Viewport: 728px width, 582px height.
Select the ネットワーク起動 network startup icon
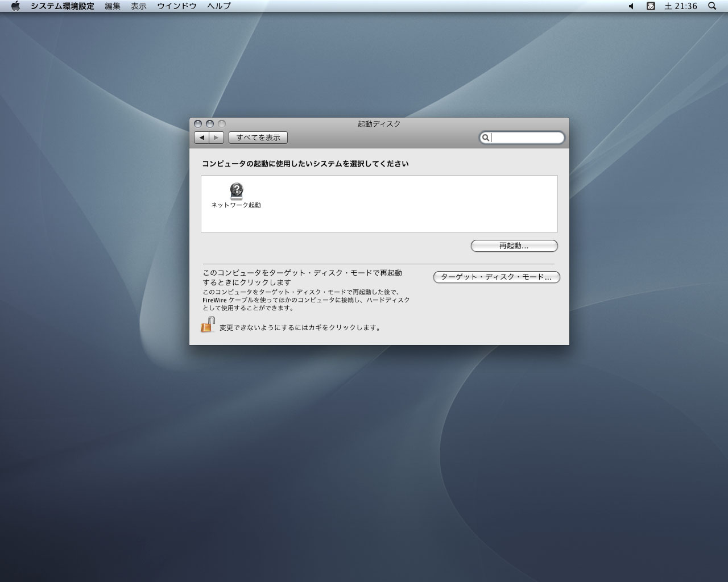point(236,196)
